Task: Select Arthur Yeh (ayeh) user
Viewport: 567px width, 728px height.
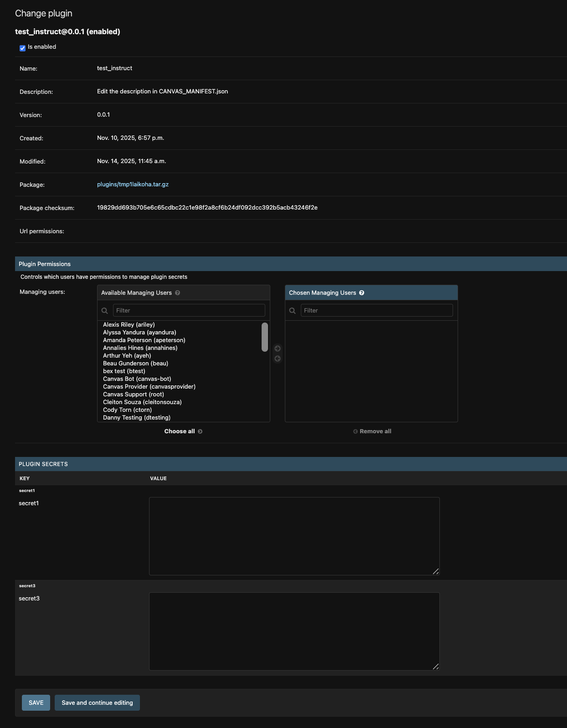Action: tap(127, 356)
